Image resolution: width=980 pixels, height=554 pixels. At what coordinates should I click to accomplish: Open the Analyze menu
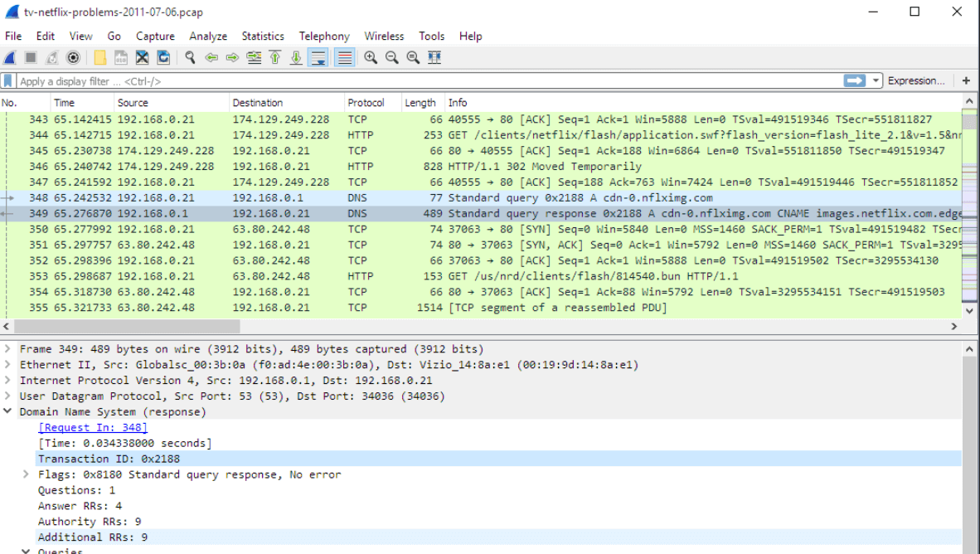click(208, 36)
